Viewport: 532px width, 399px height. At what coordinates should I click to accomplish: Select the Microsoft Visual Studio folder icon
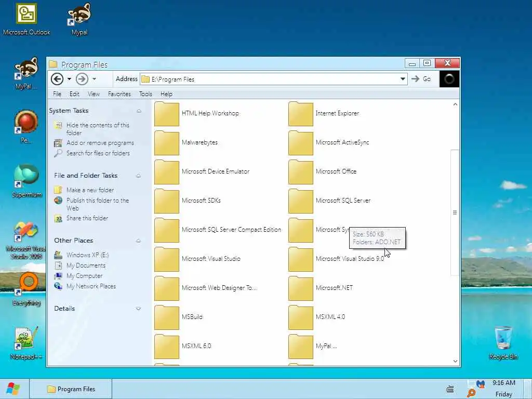(167, 259)
